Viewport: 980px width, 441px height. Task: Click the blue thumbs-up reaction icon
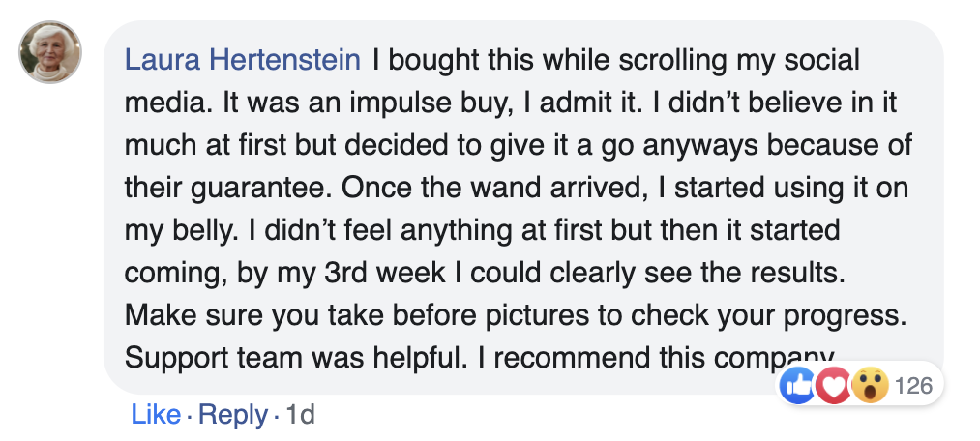(x=798, y=387)
